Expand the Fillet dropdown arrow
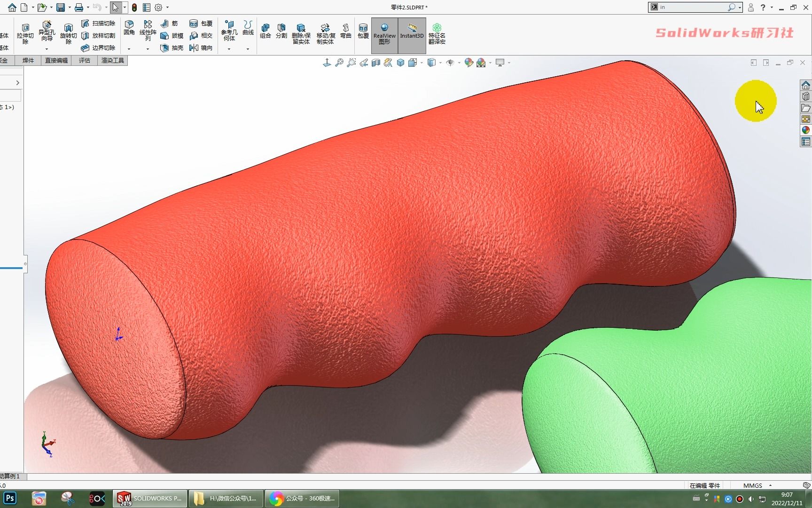This screenshot has width=812, height=508. click(129, 49)
